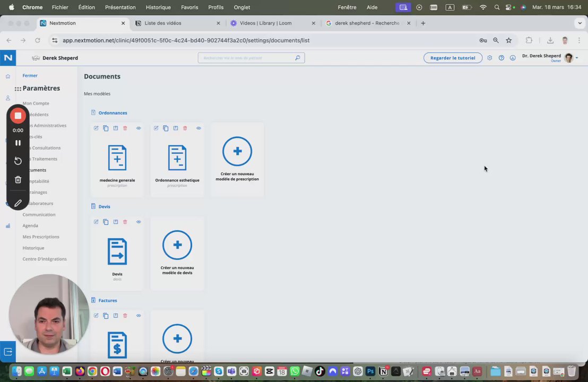Screen dimensions: 588x382
Task: Focus the patient name search field
Action: point(251,58)
